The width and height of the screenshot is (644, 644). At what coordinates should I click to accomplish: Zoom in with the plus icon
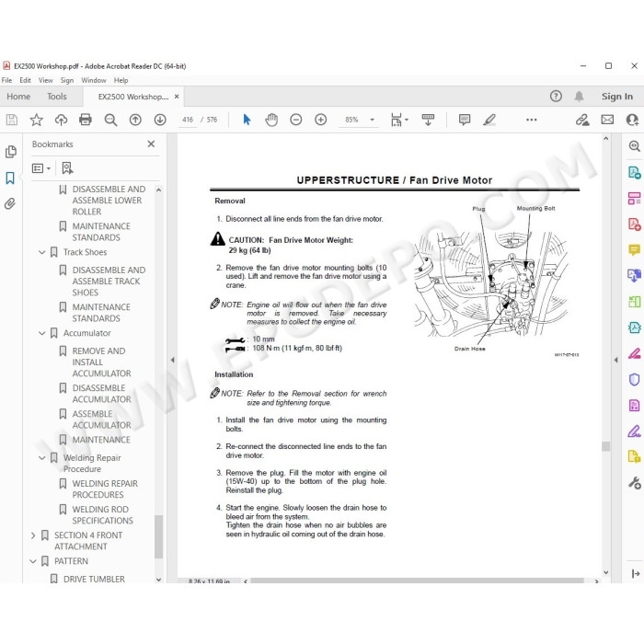point(320,120)
